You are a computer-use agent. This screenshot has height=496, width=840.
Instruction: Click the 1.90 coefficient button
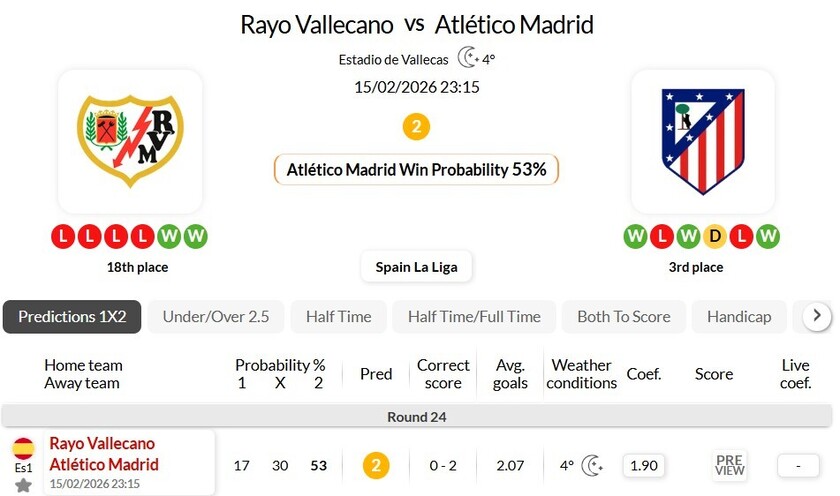click(x=644, y=465)
